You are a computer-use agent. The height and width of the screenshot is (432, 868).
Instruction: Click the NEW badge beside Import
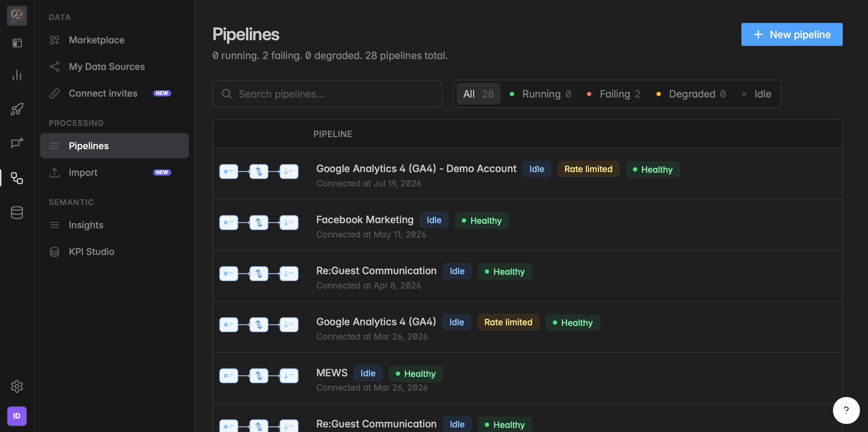[162, 172]
